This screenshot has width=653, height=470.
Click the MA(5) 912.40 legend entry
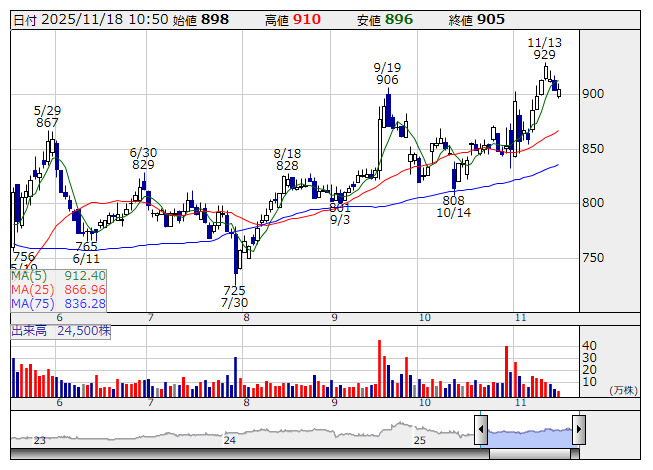(58, 276)
